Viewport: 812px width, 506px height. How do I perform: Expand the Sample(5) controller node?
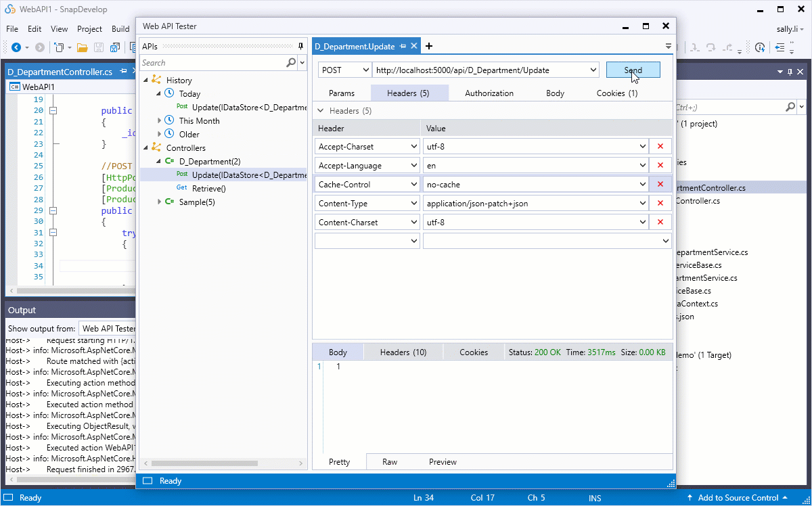(x=160, y=202)
